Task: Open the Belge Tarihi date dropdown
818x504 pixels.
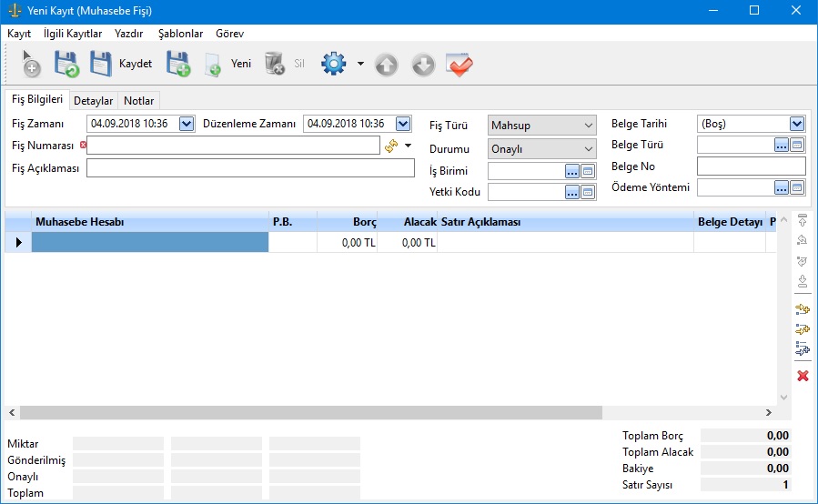Action: (x=797, y=124)
